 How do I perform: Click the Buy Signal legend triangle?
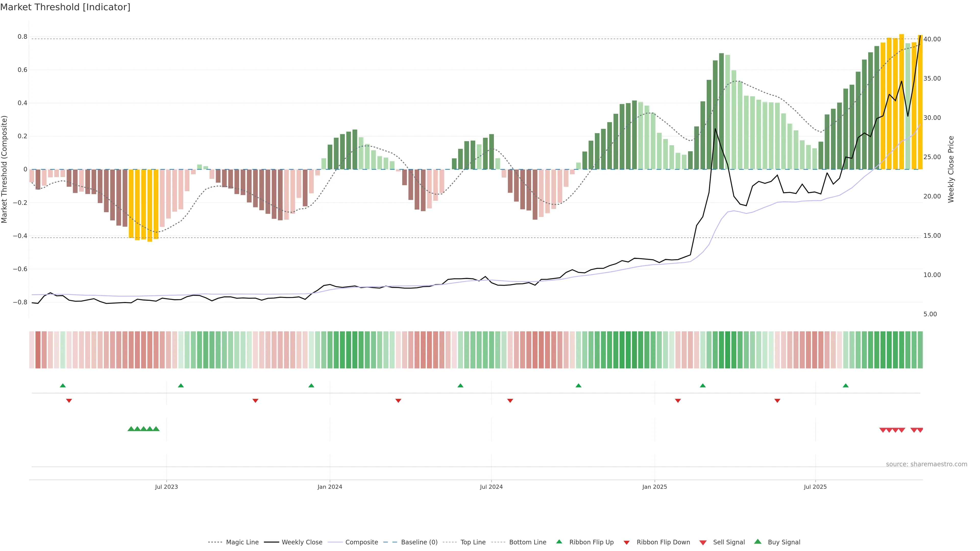[758, 542]
